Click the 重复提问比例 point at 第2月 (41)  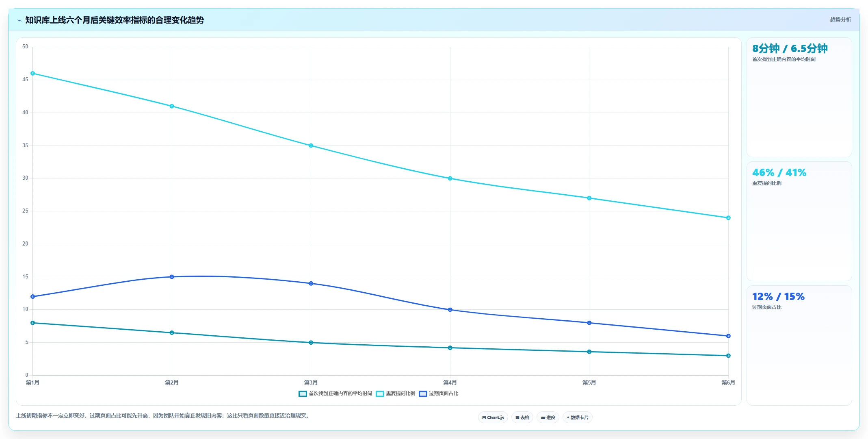coord(172,106)
